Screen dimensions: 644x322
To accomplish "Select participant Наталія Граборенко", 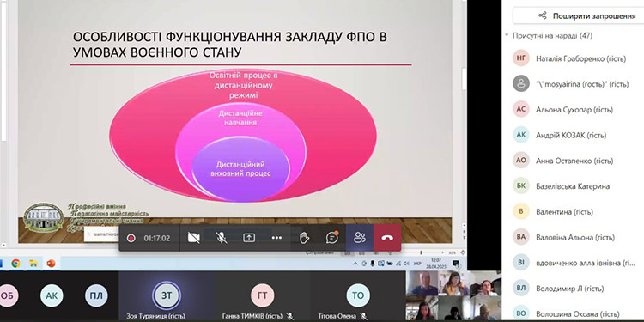I will tap(580, 58).
